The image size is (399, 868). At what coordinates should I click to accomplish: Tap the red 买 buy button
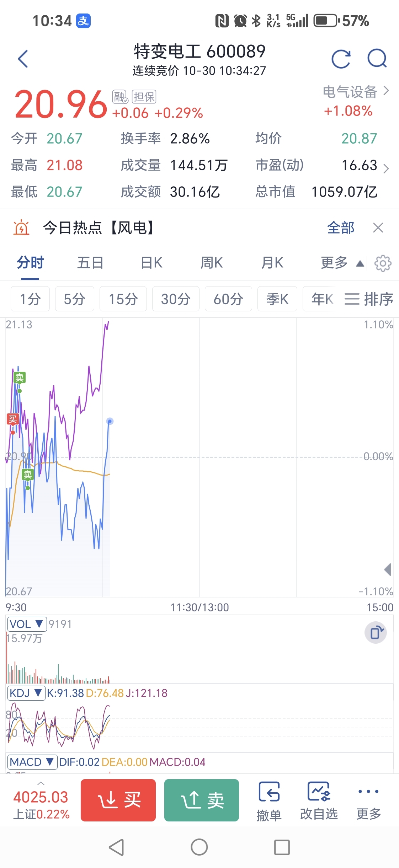click(x=118, y=800)
